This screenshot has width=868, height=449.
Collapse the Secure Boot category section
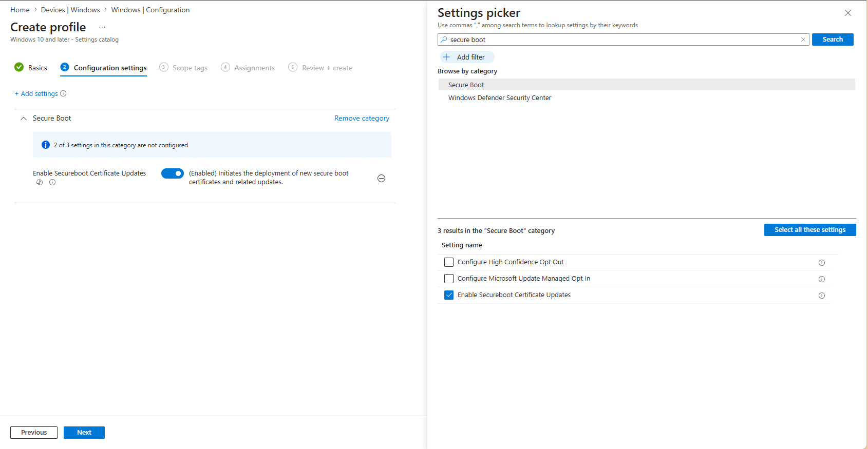pyautogui.click(x=24, y=119)
